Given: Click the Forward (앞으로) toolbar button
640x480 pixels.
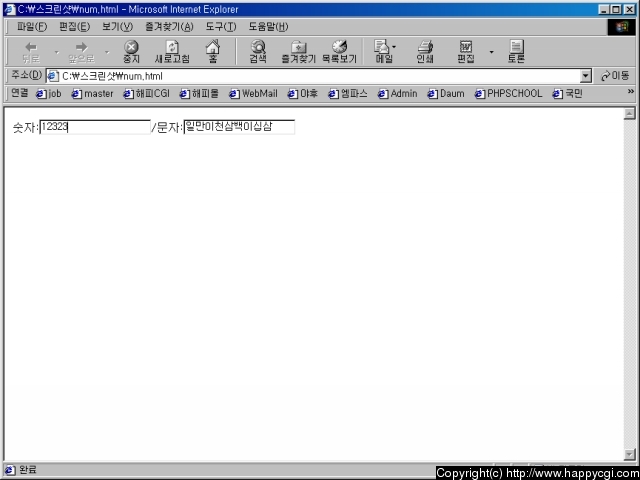Looking at the screenshot, I should point(81,52).
